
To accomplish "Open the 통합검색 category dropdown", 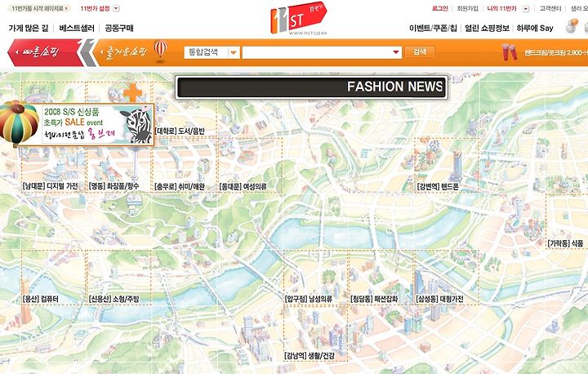I will coord(212,52).
